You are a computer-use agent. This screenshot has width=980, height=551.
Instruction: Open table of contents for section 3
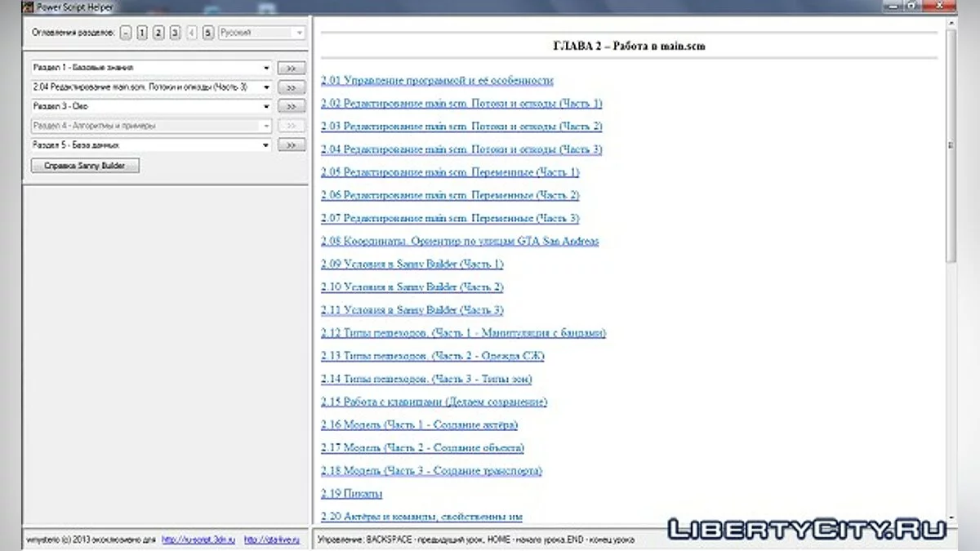[173, 33]
